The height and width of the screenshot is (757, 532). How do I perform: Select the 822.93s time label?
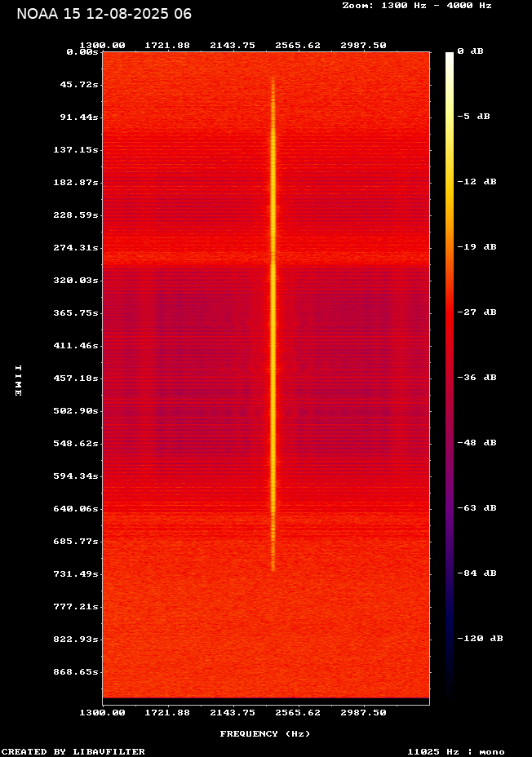(x=76, y=640)
